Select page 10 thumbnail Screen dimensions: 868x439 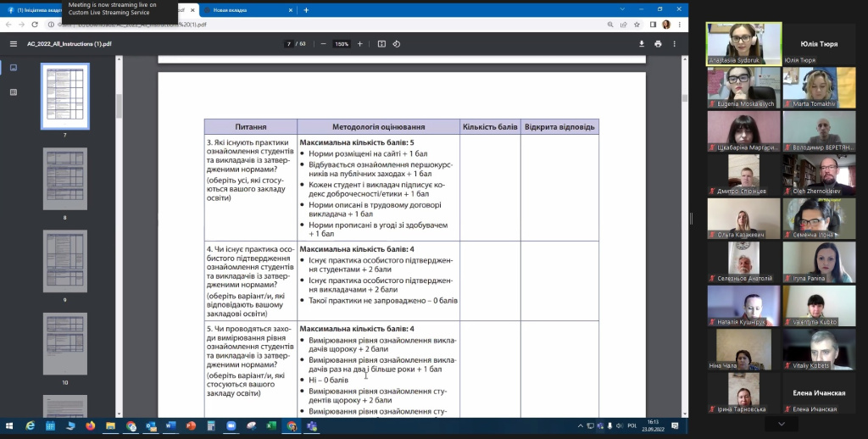click(x=64, y=344)
